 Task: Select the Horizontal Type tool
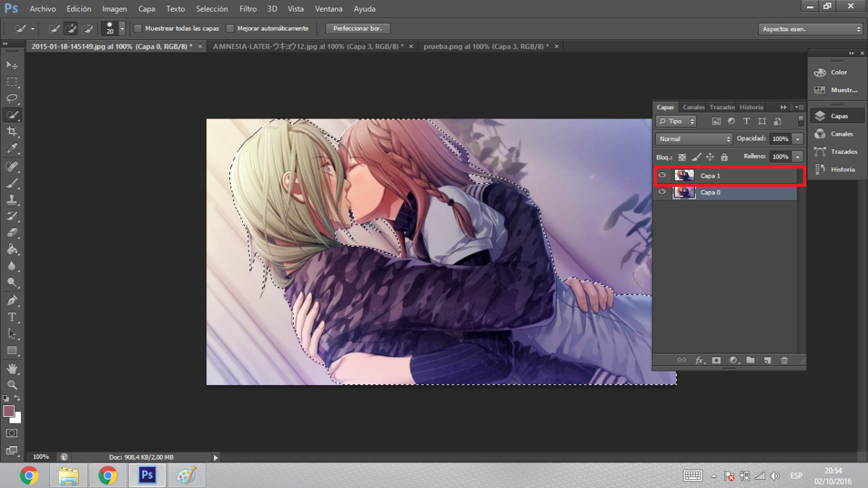(12, 317)
